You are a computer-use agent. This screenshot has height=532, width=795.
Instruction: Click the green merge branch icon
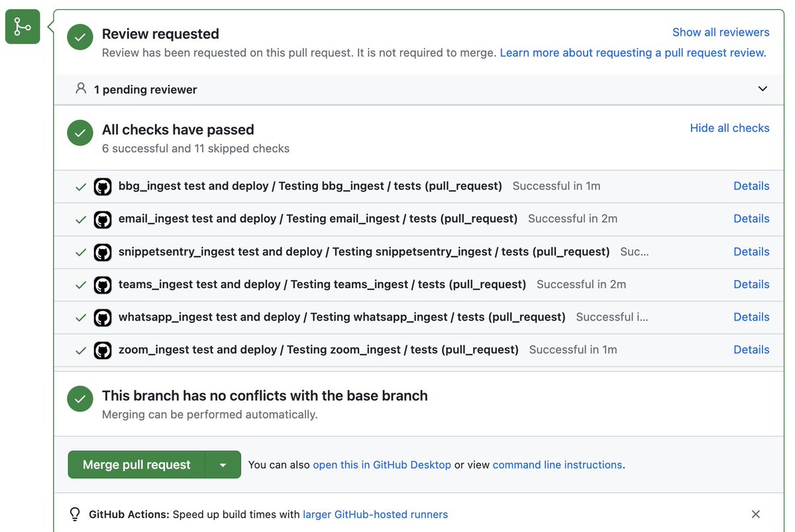(23, 27)
